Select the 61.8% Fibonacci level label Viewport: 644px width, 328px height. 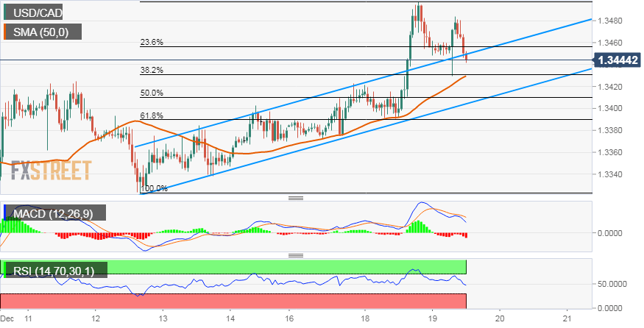pos(152,115)
